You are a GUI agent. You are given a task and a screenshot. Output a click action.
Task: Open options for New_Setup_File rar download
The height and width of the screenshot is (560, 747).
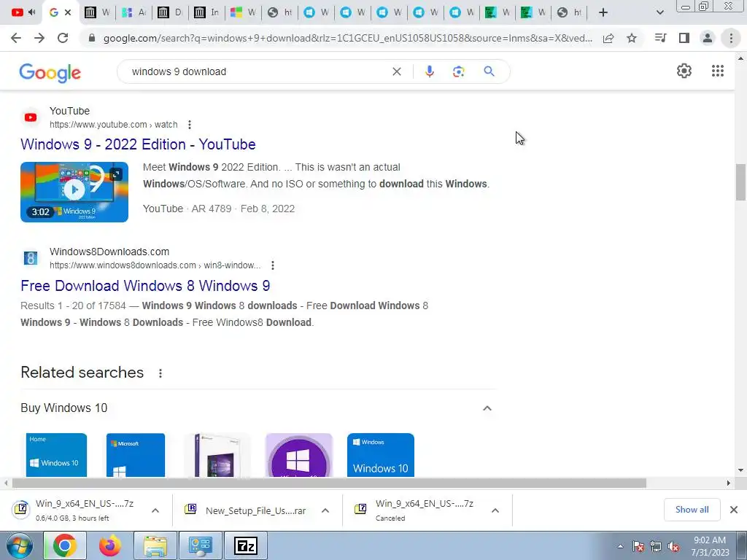point(325,510)
